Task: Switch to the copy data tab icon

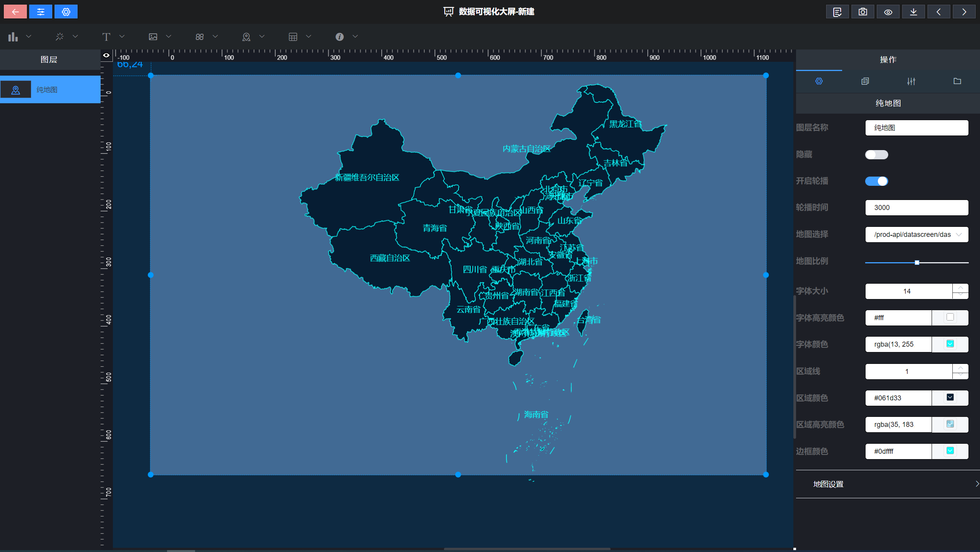Action: tap(865, 81)
